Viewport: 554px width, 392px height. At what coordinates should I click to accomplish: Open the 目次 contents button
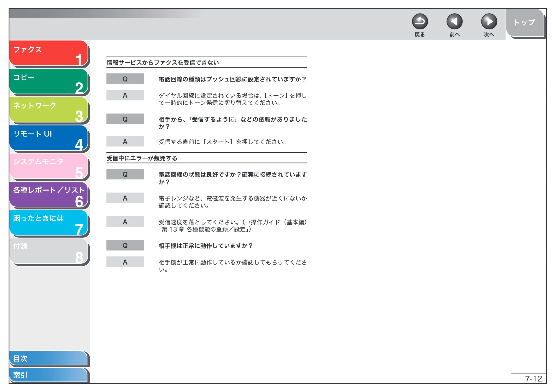pyautogui.click(x=48, y=358)
